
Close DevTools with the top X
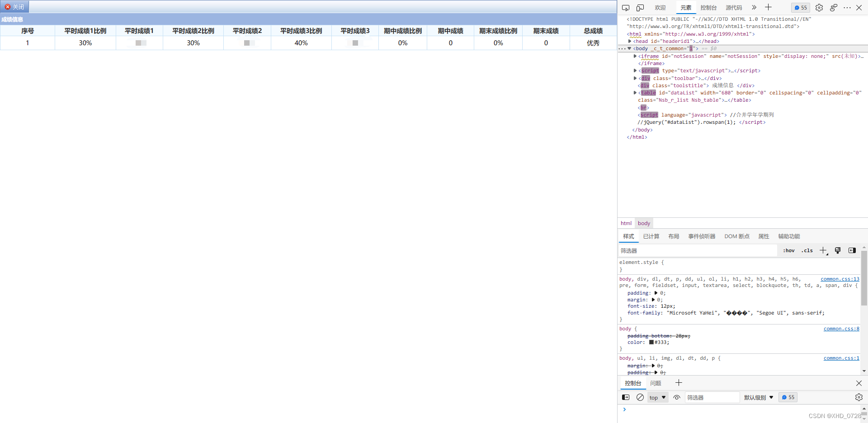click(859, 8)
